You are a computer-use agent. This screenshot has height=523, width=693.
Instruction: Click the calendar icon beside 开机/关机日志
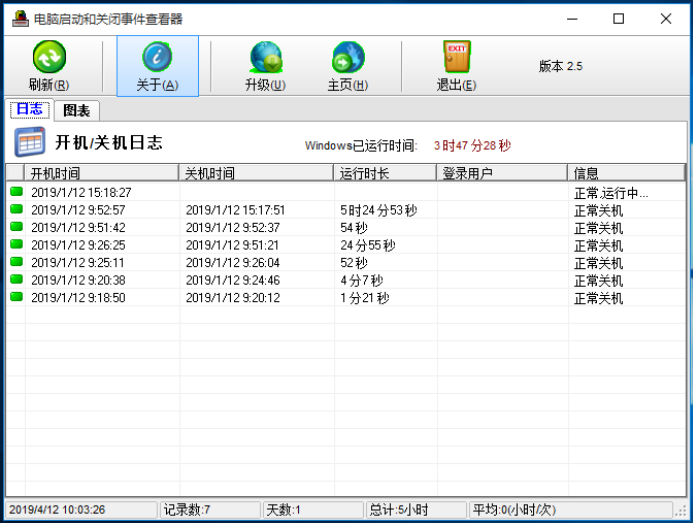click(x=29, y=143)
